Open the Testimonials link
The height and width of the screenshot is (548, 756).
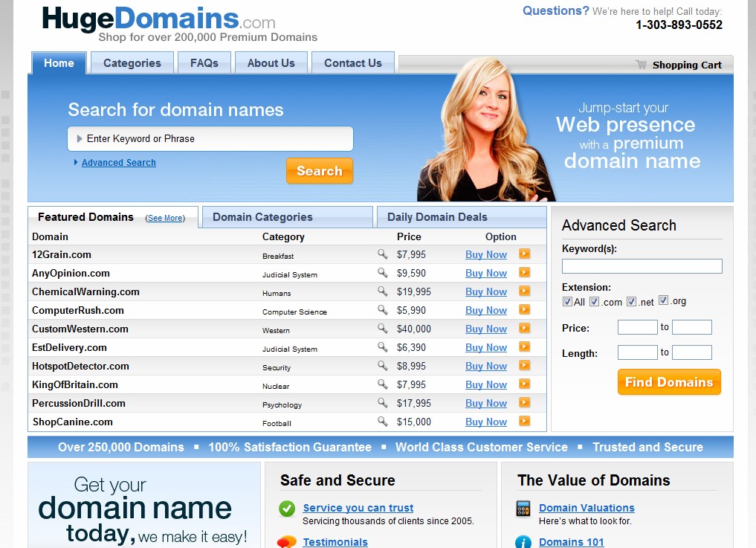335,542
